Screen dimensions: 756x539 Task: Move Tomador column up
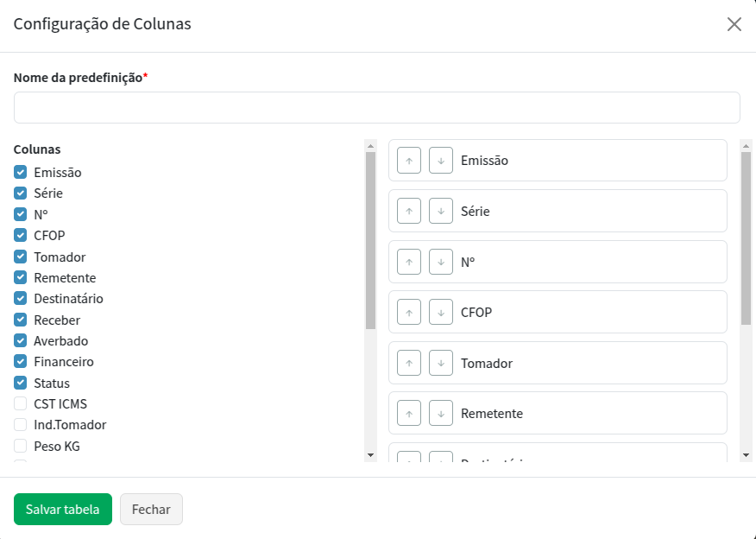pos(409,363)
